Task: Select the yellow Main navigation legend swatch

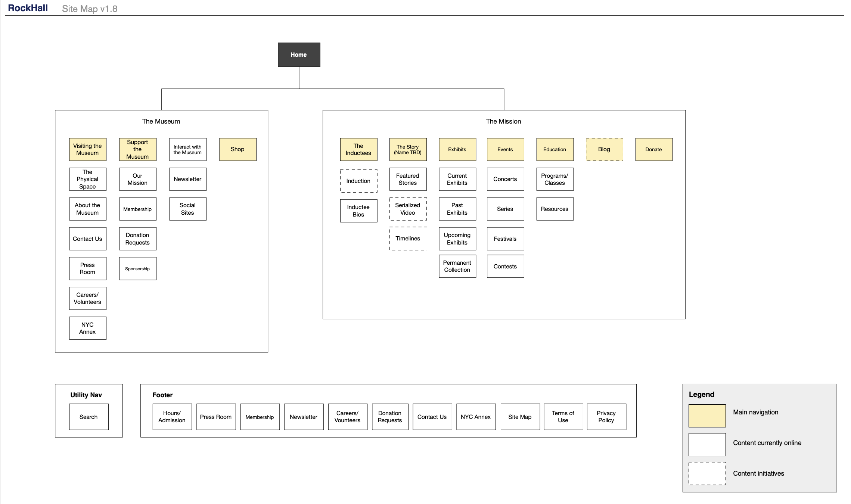Action: click(x=706, y=415)
